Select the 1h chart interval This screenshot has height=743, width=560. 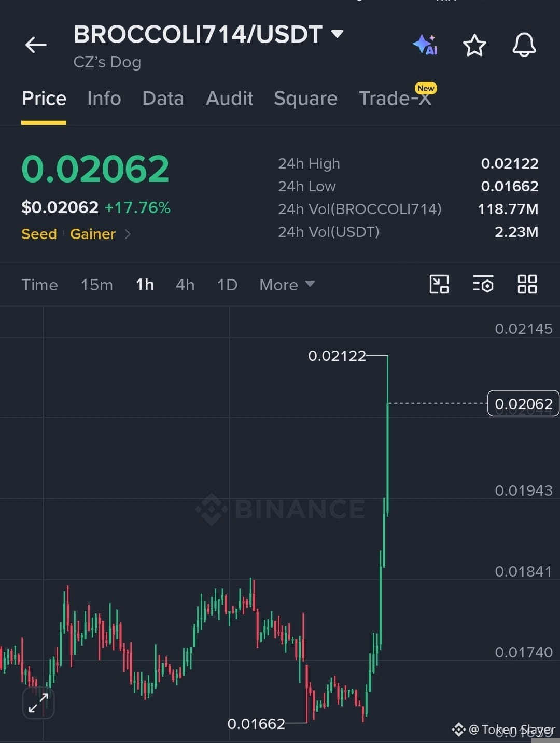145,285
